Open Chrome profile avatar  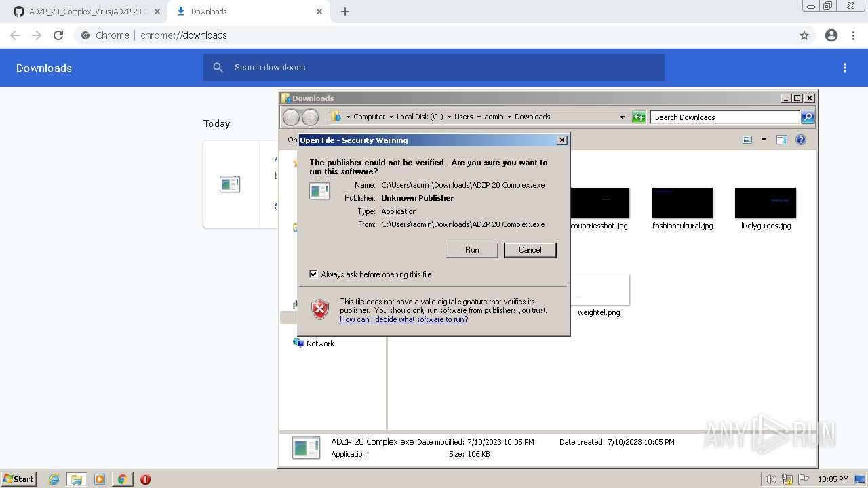(x=831, y=35)
